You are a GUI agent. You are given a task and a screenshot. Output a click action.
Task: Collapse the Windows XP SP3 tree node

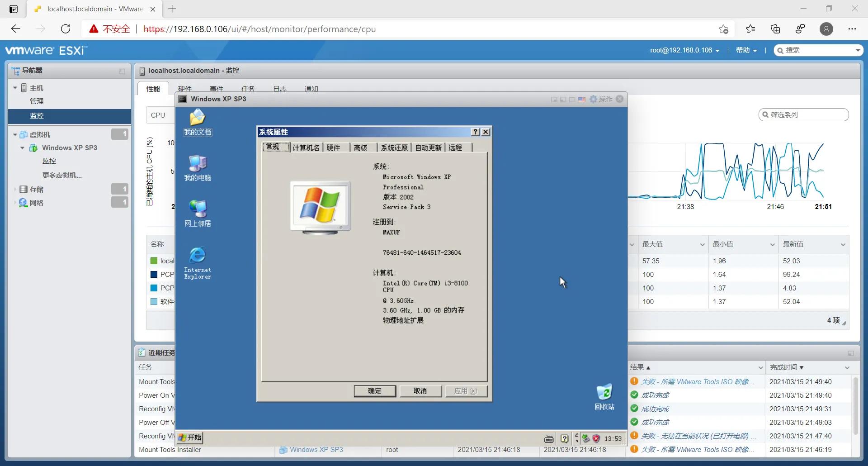pos(22,147)
